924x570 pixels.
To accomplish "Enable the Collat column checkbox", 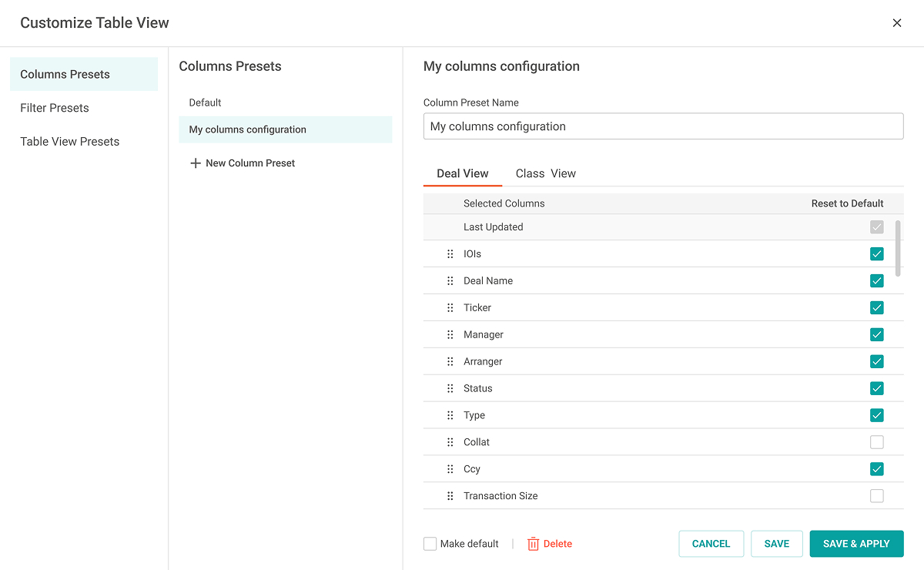I will point(876,443).
